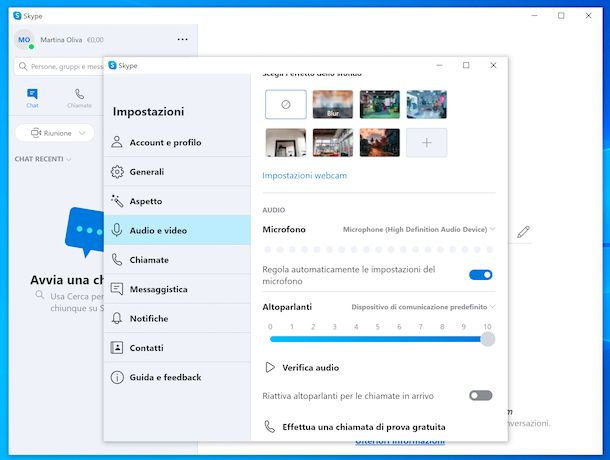
Task: Click the message icon beside Messaggistica
Action: [x=117, y=289]
